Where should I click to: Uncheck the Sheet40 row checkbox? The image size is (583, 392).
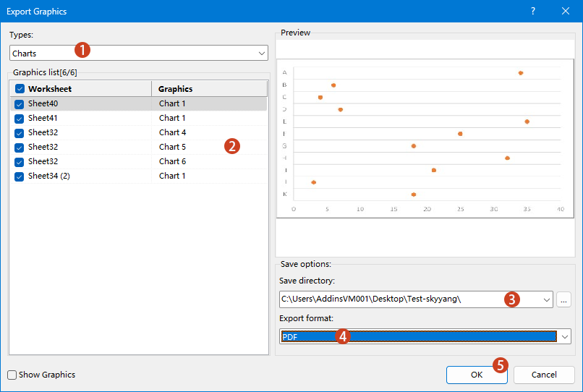pos(20,103)
